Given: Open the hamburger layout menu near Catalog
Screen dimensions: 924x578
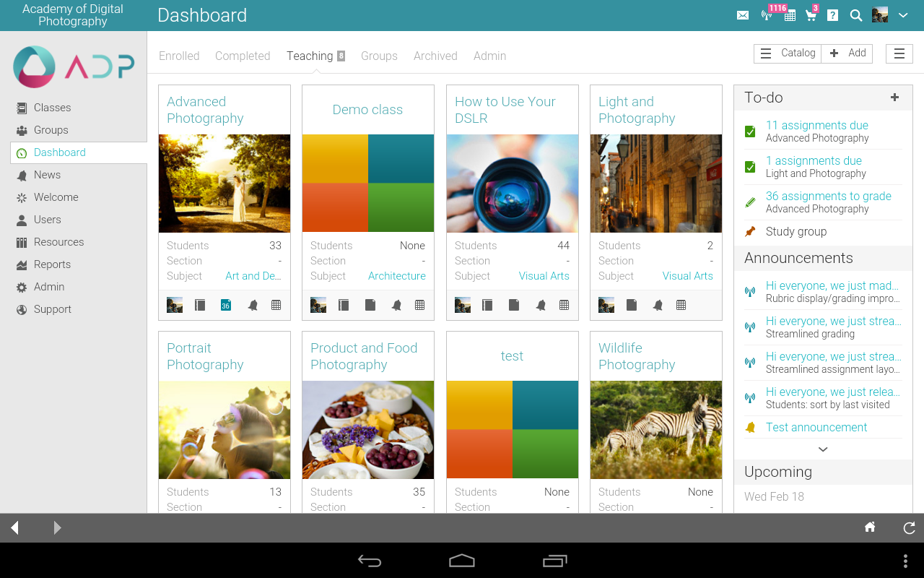Looking at the screenshot, I should (898, 53).
